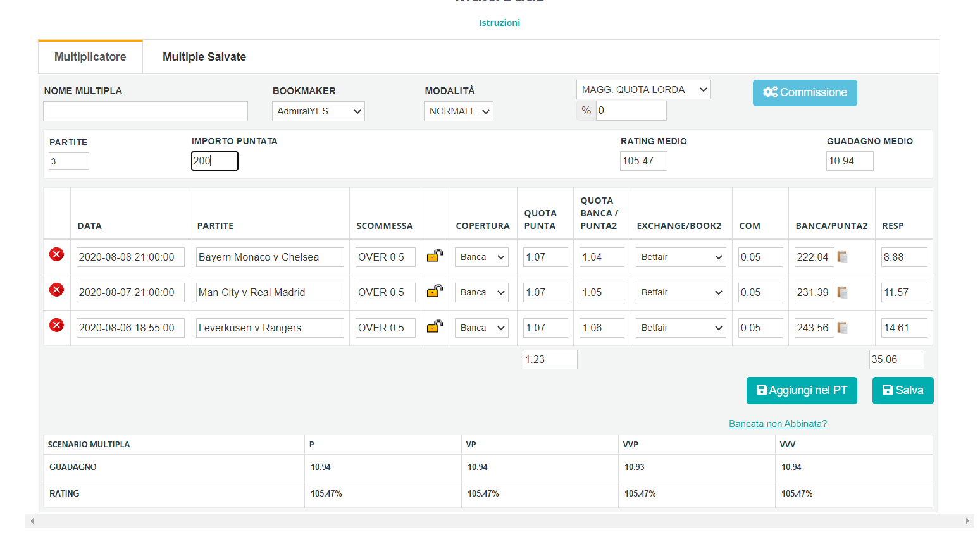Screen dimensions: 980x537
Task: Click the horizontal scrollbar left arrow
Action: click(x=32, y=521)
